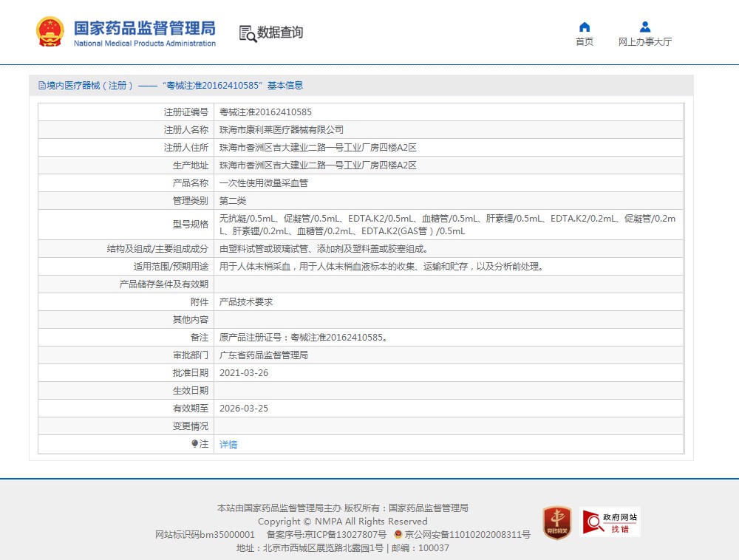Click the document icon beside 境内医疗器械
The image size is (739, 560).
pos(42,85)
